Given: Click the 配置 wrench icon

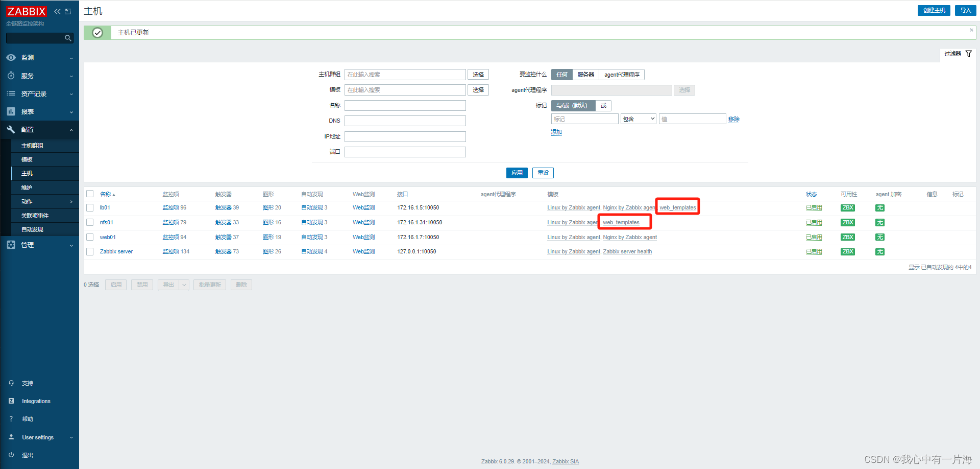Looking at the screenshot, I should pyautogui.click(x=11, y=129).
